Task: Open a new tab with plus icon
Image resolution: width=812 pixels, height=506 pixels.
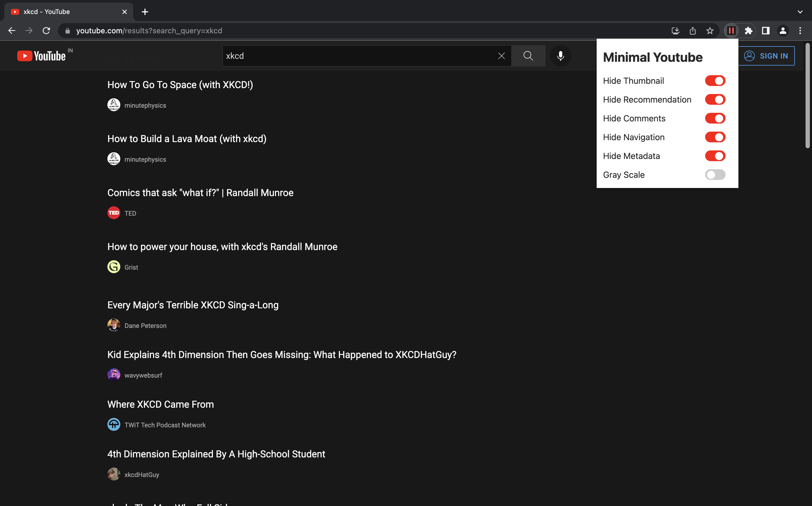Action: [x=145, y=12]
